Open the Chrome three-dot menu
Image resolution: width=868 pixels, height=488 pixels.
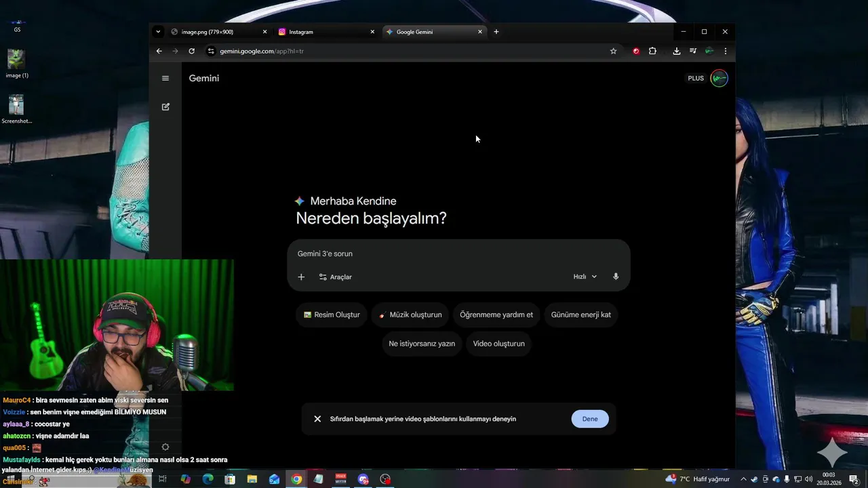(x=726, y=51)
